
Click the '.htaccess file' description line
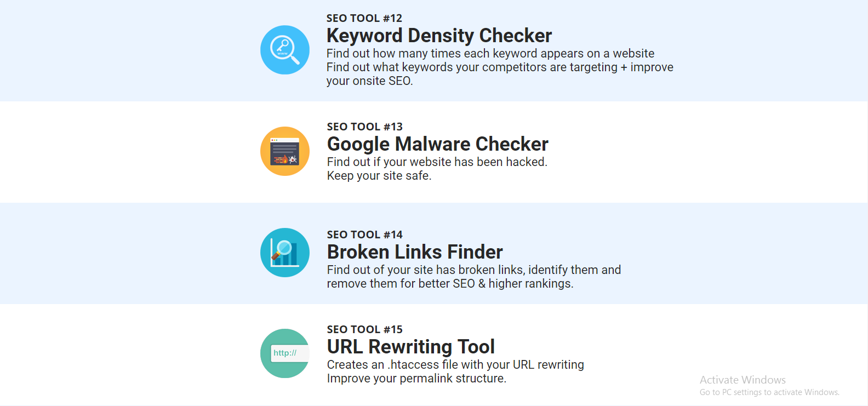(x=455, y=365)
